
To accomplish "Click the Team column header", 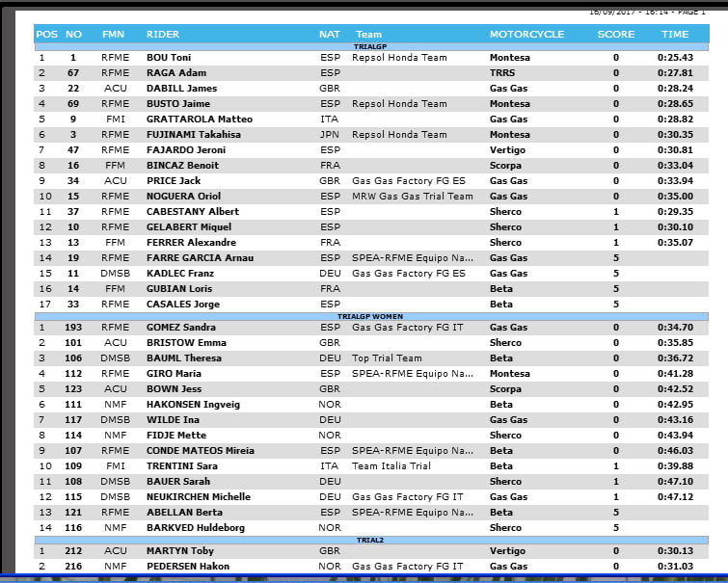I will tap(368, 35).
